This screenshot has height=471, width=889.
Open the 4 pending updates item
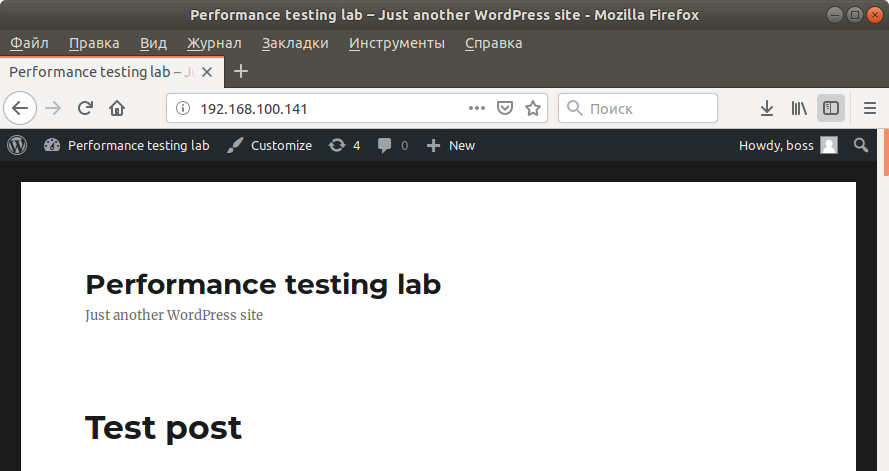[x=344, y=146]
